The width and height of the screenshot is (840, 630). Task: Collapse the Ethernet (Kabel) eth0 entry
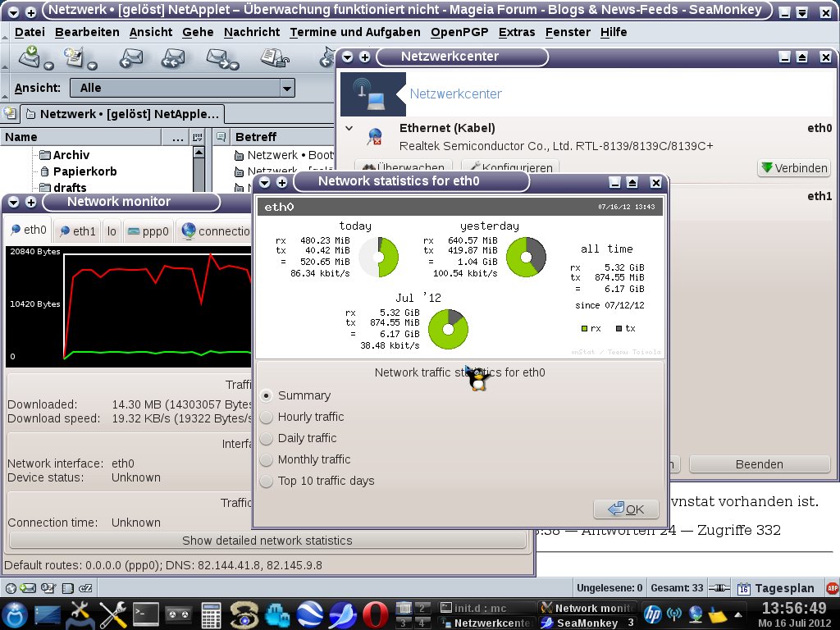pos(349,129)
